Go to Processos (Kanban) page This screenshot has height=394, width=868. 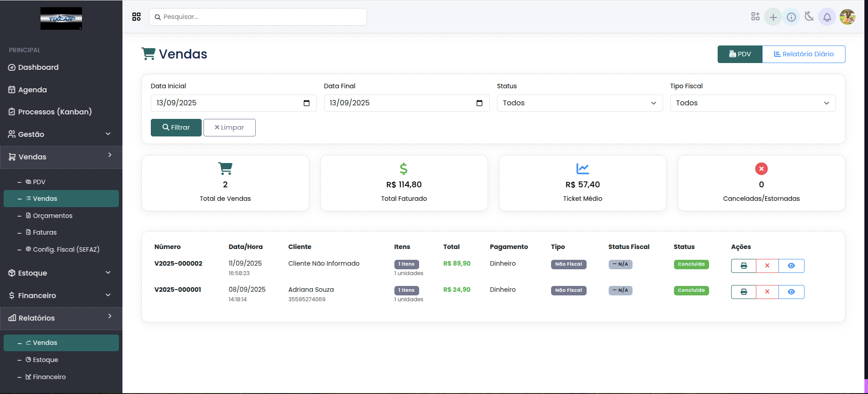click(x=54, y=112)
